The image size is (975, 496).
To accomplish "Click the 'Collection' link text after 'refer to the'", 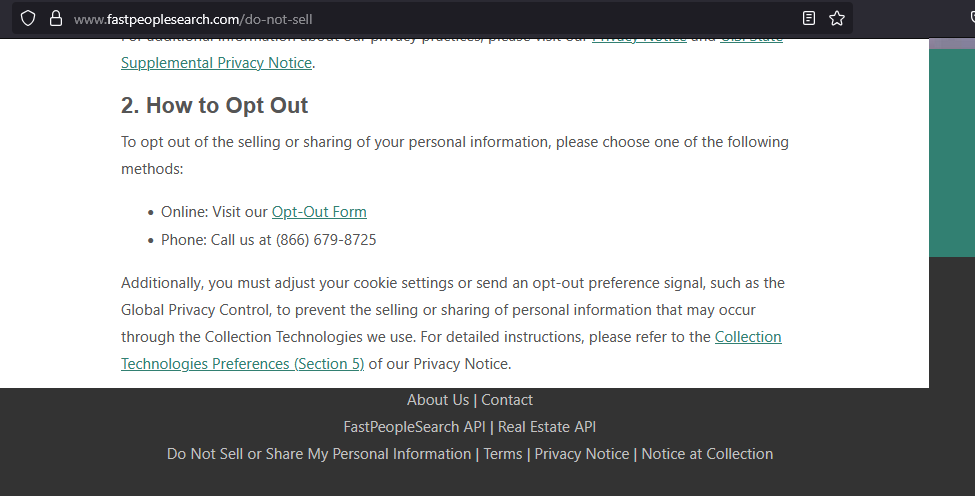I will (748, 337).
